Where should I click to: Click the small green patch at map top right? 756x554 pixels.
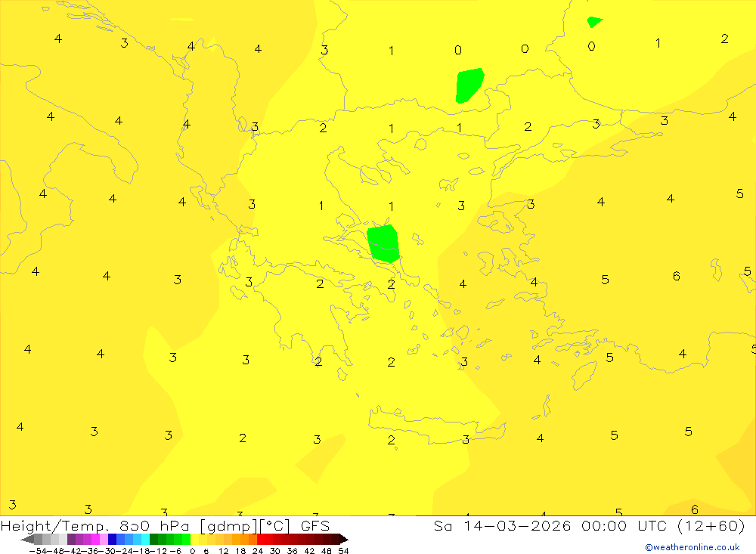click(593, 22)
